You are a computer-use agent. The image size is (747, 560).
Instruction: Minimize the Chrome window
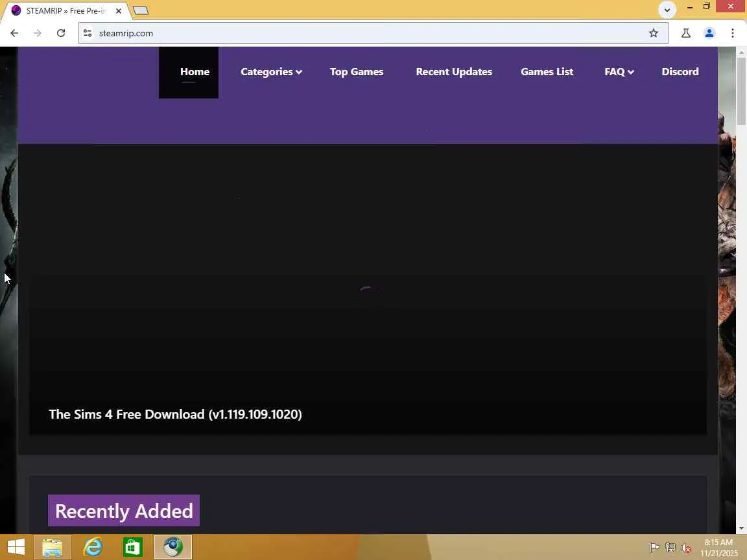pyautogui.click(x=689, y=6)
